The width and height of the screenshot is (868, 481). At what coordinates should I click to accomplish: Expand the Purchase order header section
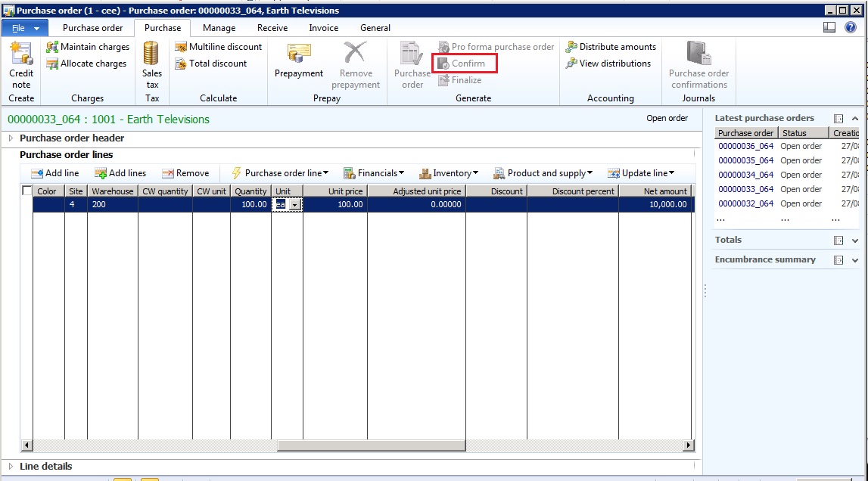pyautogui.click(x=11, y=138)
